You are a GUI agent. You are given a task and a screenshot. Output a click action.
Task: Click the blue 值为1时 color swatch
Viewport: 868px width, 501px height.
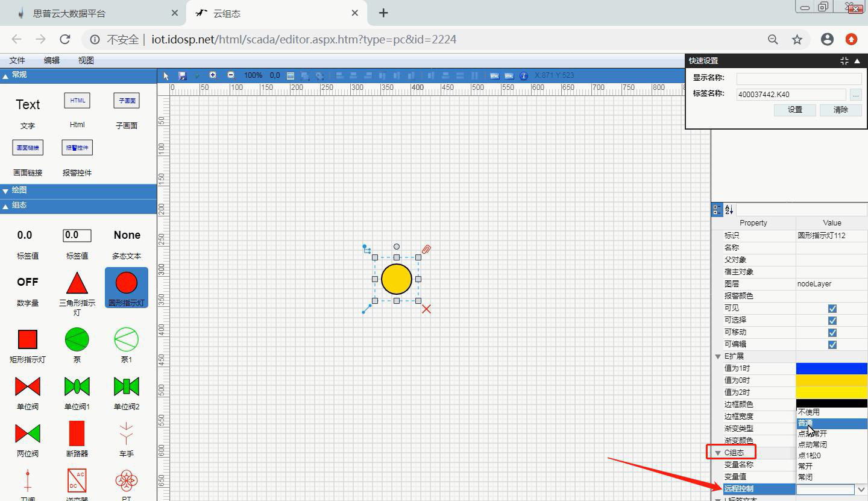832,368
